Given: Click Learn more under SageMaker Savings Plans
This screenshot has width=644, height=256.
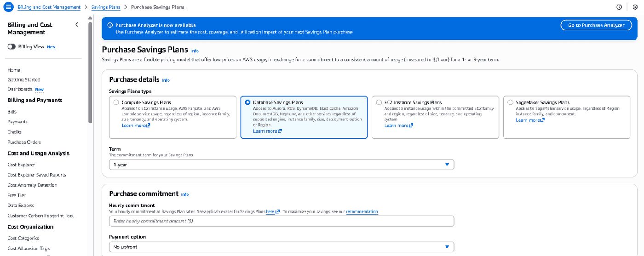Looking at the screenshot, I should 530,120.
